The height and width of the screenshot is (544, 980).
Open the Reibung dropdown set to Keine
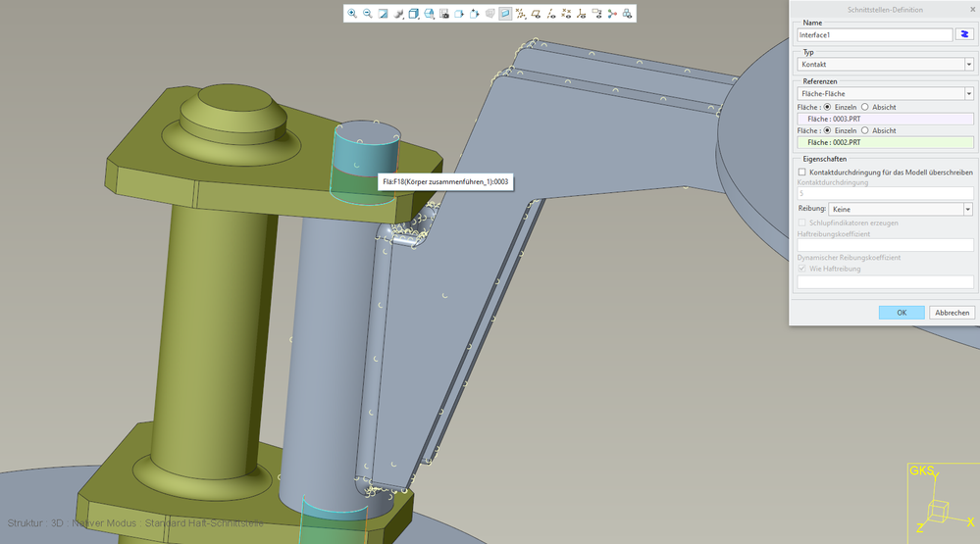pyautogui.click(x=900, y=209)
